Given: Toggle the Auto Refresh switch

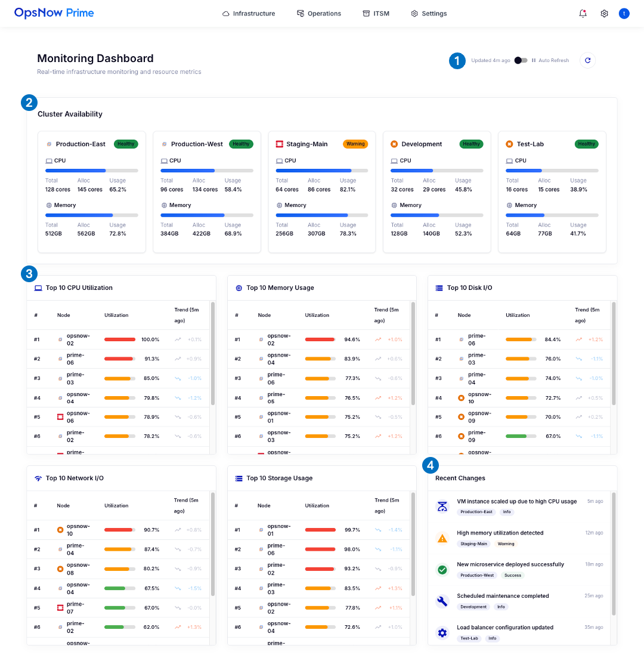Looking at the screenshot, I should (521, 60).
